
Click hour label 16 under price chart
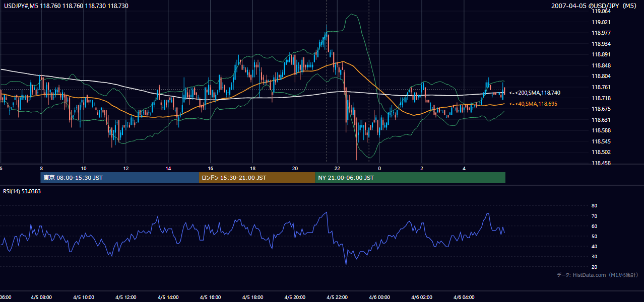[211, 168]
